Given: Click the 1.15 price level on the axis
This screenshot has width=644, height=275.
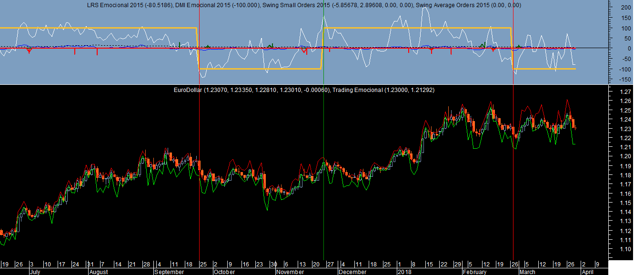Looking at the screenshot, I should click(625, 203).
